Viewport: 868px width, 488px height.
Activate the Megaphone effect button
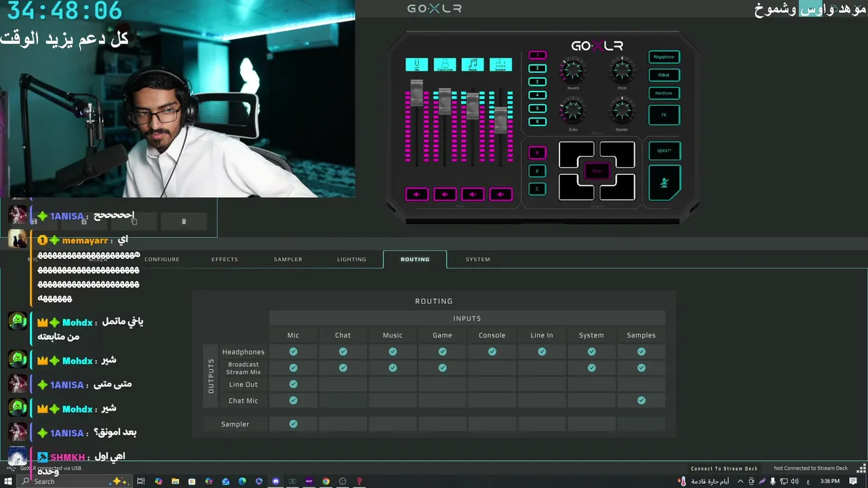664,57
